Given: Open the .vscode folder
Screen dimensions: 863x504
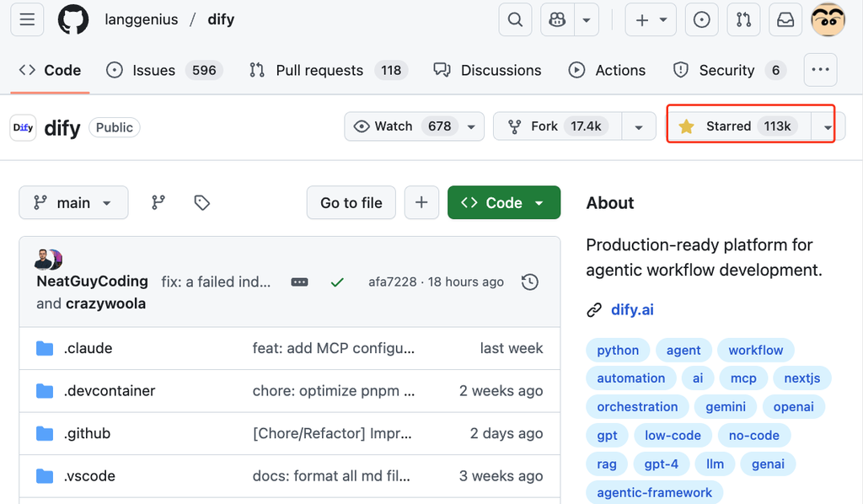Looking at the screenshot, I should (x=89, y=476).
